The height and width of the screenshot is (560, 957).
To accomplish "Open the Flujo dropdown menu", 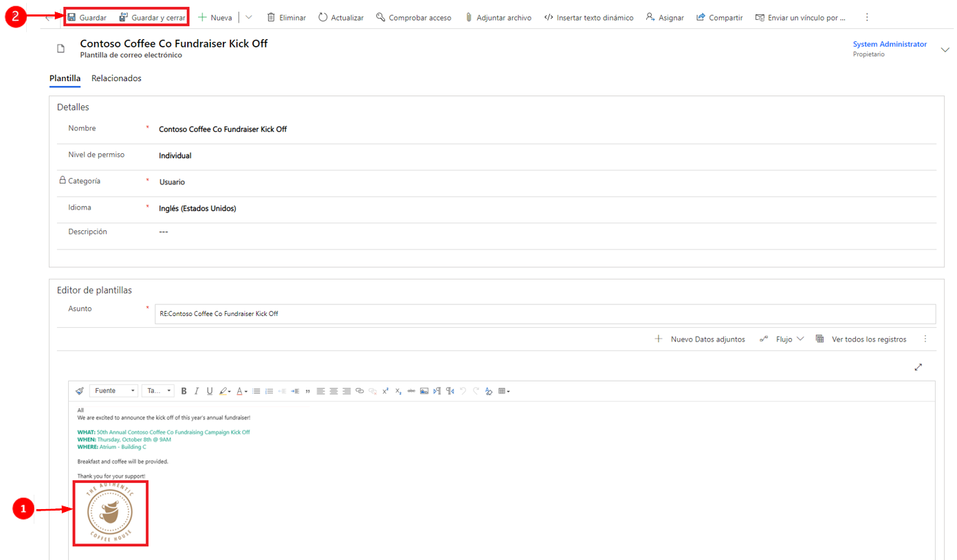I will (782, 339).
